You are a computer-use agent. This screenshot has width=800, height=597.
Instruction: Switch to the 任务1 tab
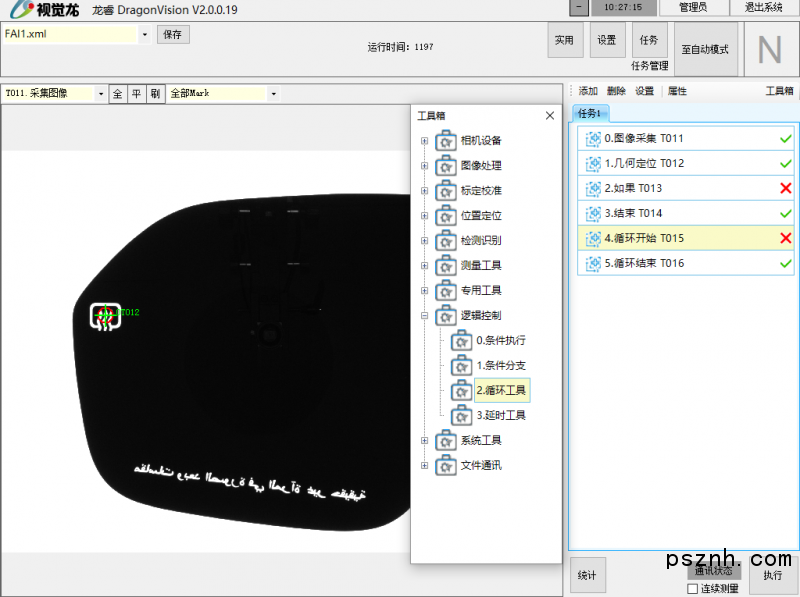(589, 113)
